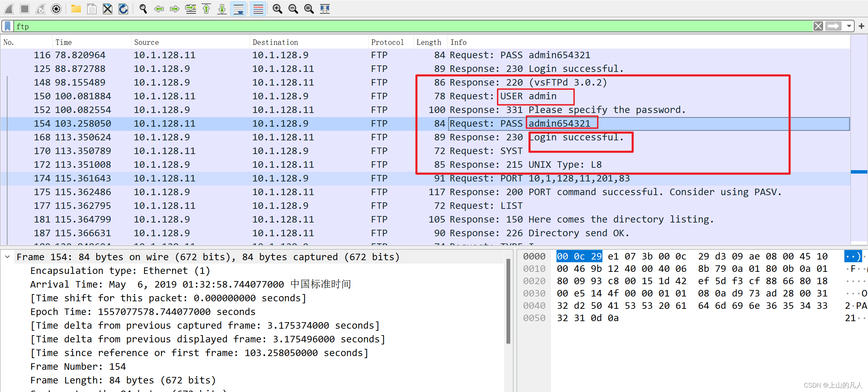Select packet 172 UNIX Type L8 response
The height and width of the screenshot is (392, 868).
tap(425, 165)
